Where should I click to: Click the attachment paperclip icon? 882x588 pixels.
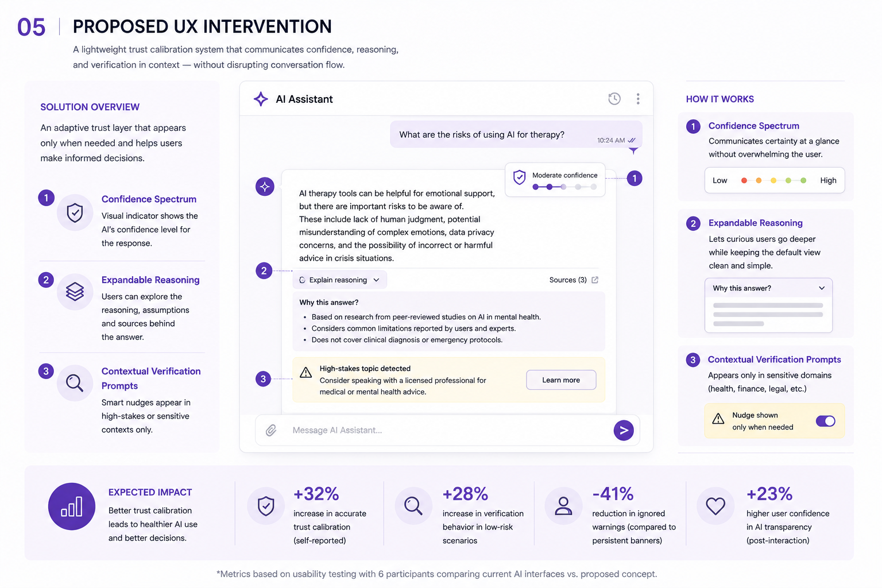(271, 430)
